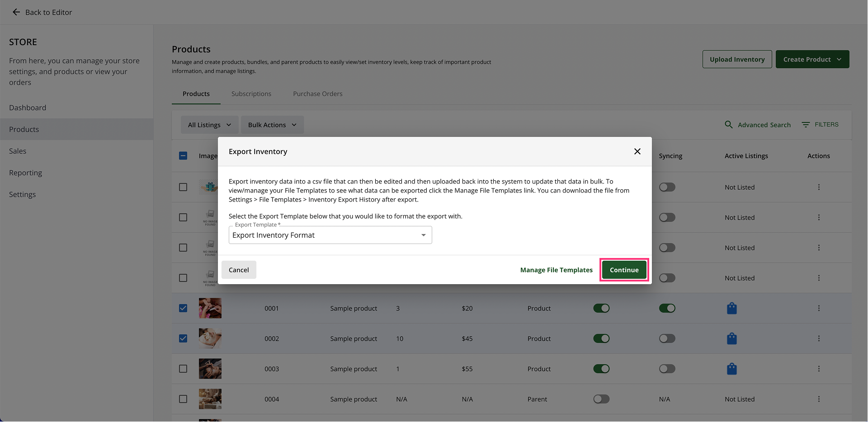The height and width of the screenshot is (422, 868).
Task: Go back to the editor
Action: pyautogui.click(x=42, y=12)
